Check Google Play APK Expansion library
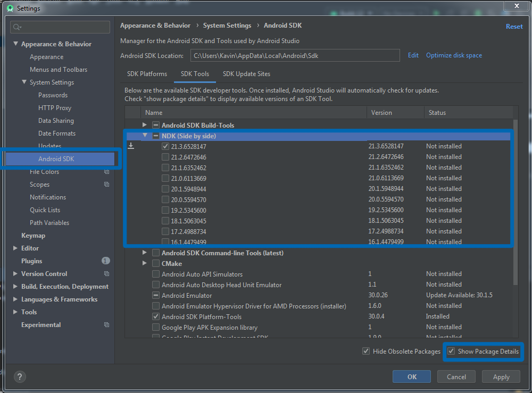The width and height of the screenshot is (532, 393). click(156, 327)
